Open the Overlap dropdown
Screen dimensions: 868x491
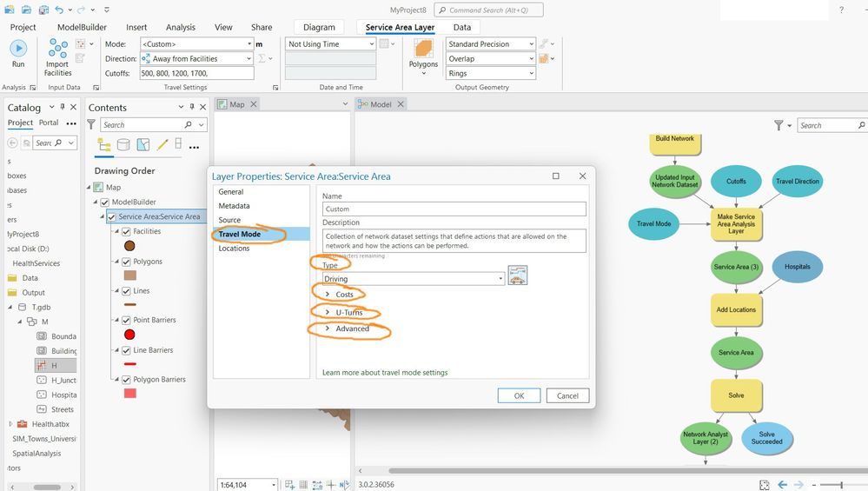(x=490, y=59)
